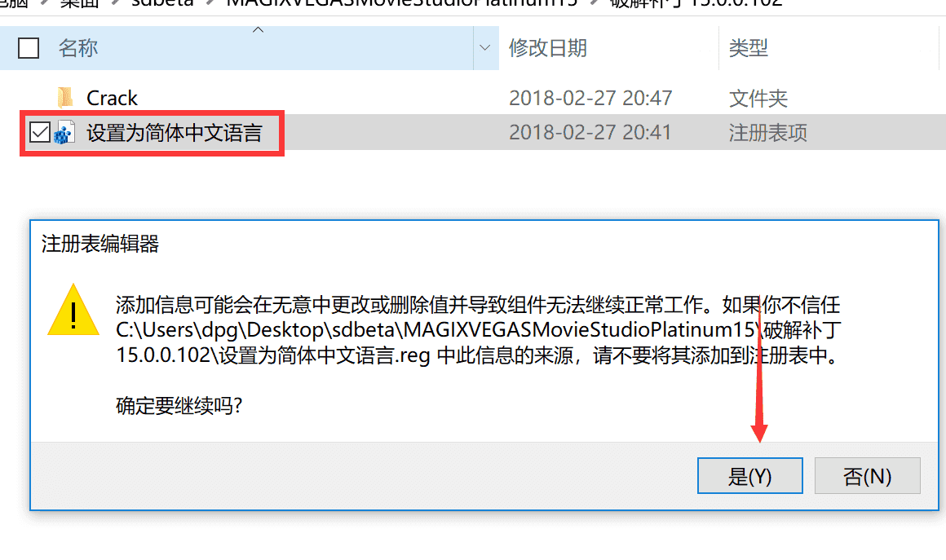The height and width of the screenshot is (560, 946).
Task: Select the 设置为简体中文语言 file name
Action: (x=175, y=133)
